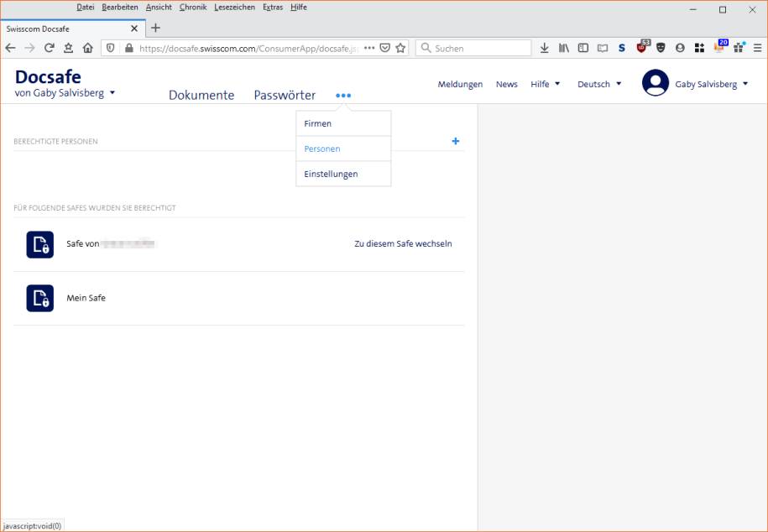Click the four-squares extension icon
Viewport: 768px width, 532px height.
point(699,48)
